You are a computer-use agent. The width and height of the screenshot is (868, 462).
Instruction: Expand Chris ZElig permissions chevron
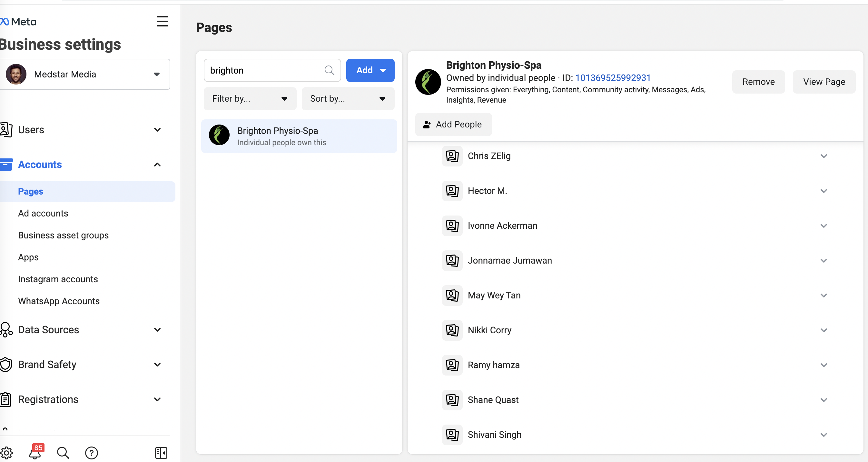click(x=824, y=156)
